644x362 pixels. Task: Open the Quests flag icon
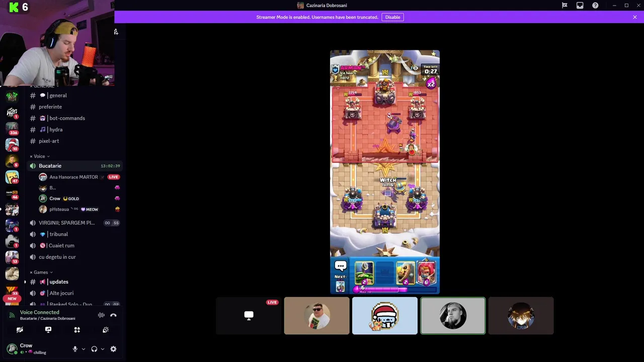[565, 6]
